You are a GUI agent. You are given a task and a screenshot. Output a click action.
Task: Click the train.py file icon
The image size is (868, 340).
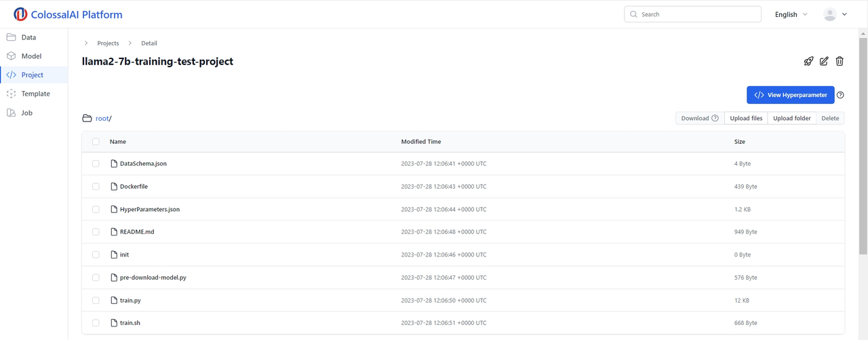point(114,300)
